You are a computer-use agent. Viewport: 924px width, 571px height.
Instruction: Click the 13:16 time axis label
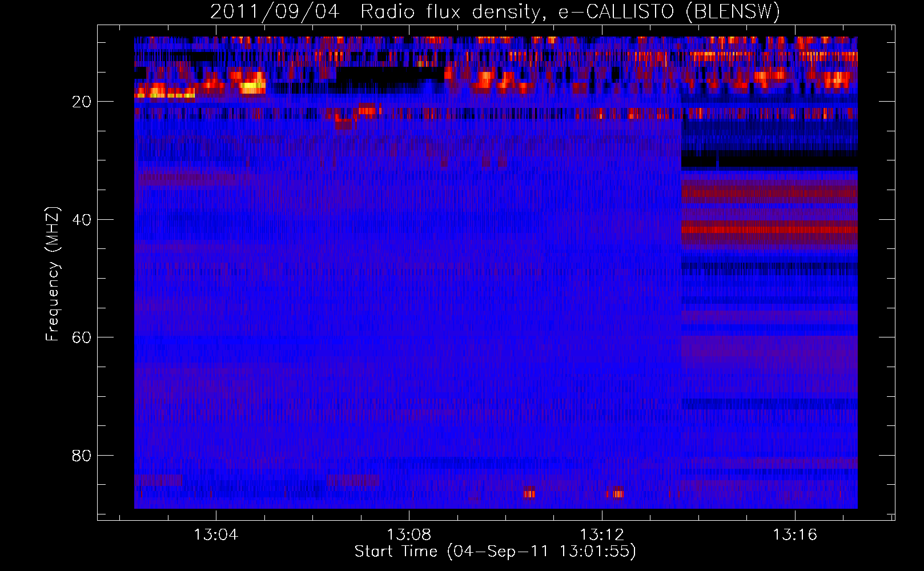pos(795,535)
